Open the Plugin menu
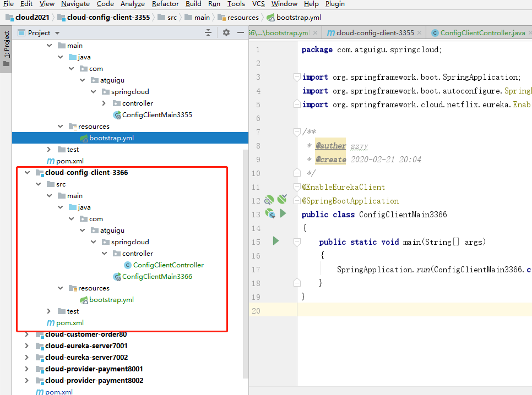This screenshot has height=395, width=532. 335,4
